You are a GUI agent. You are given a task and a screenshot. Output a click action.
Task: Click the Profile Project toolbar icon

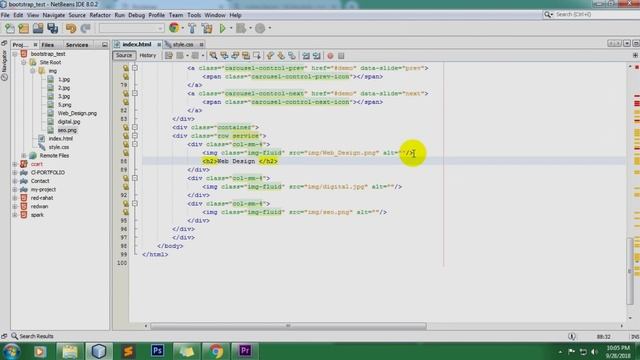pyautogui.click(x=260, y=28)
